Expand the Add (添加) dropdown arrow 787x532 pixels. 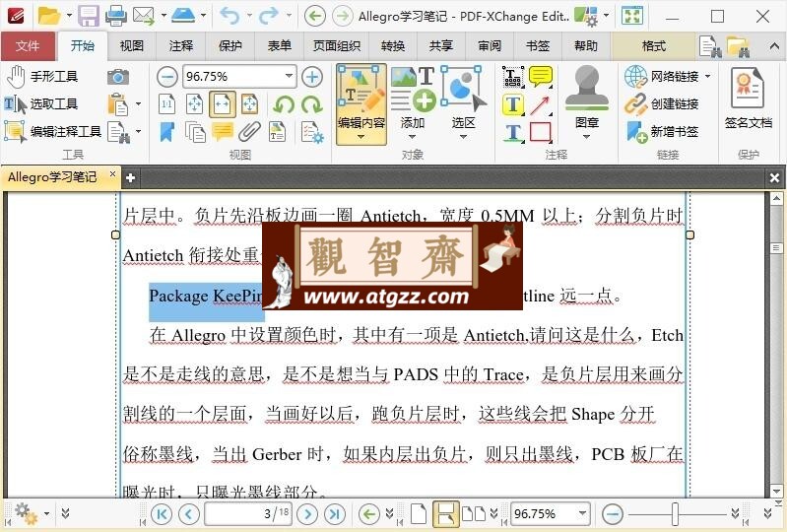click(x=413, y=137)
